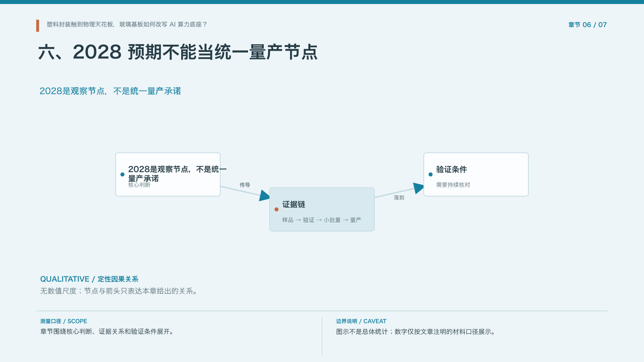This screenshot has width=644, height=362.
Task: Select the note "无数值尺度；节点与箭头只表达本章给出的关系。"
Action: pos(120,291)
